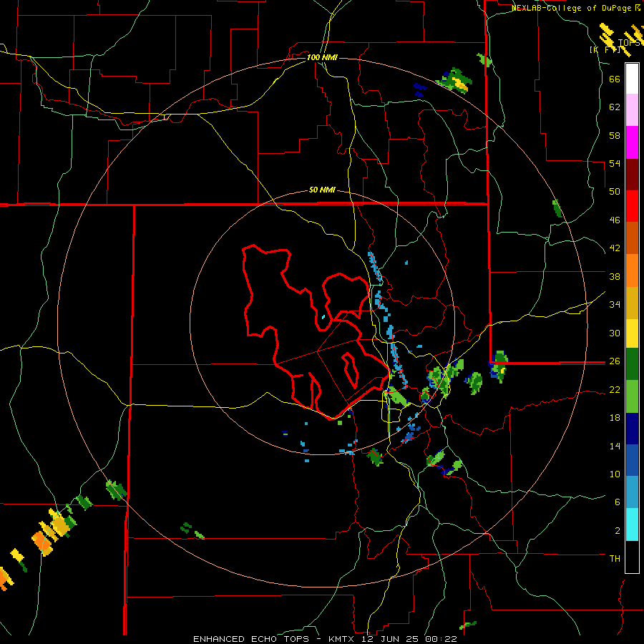Click the '100 NMI' range ring label
The height and width of the screenshot is (644, 644).
click(322, 57)
